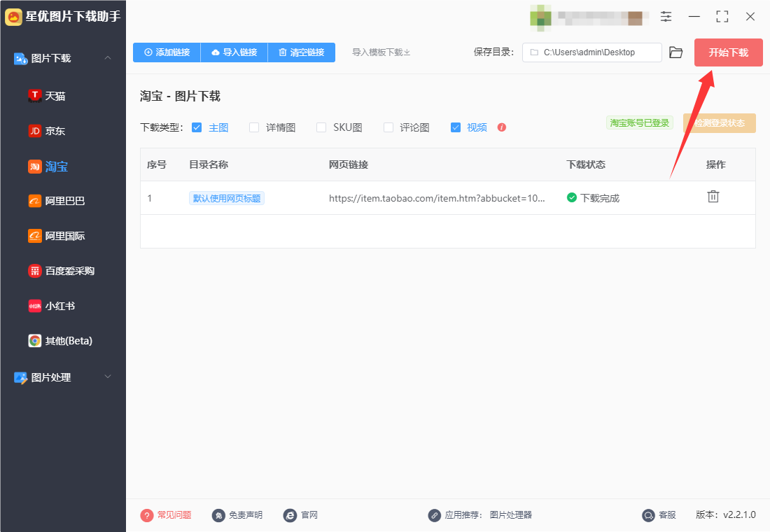Click the 导入链接 button
Screen dimensions: 770x532
234,52
